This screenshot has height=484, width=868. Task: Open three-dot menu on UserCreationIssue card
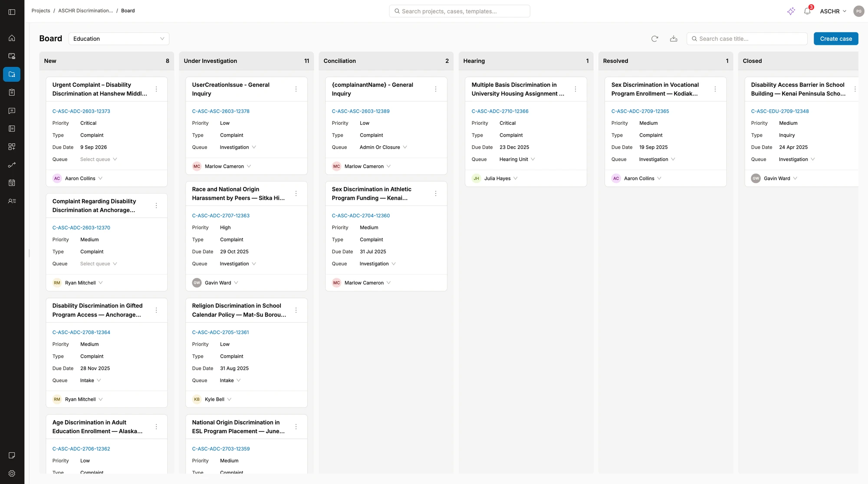(296, 89)
